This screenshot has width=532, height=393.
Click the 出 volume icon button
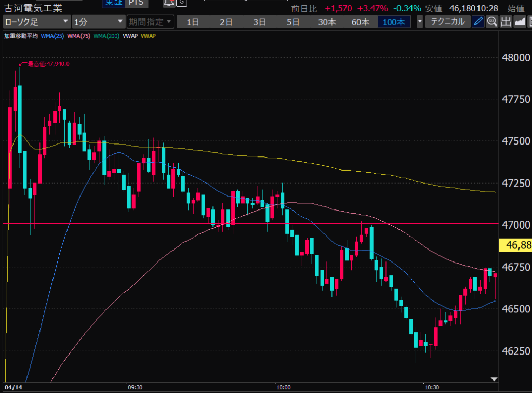point(506,21)
